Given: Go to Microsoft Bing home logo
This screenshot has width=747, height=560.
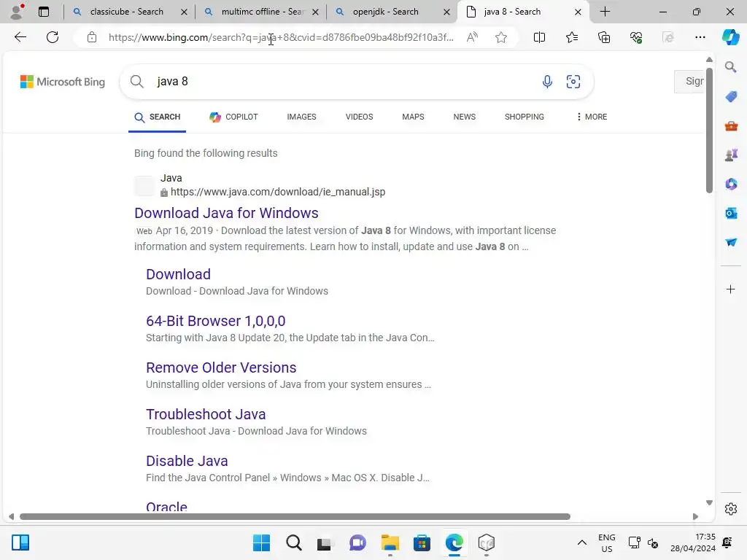Looking at the screenshot, I should point(63,82).
